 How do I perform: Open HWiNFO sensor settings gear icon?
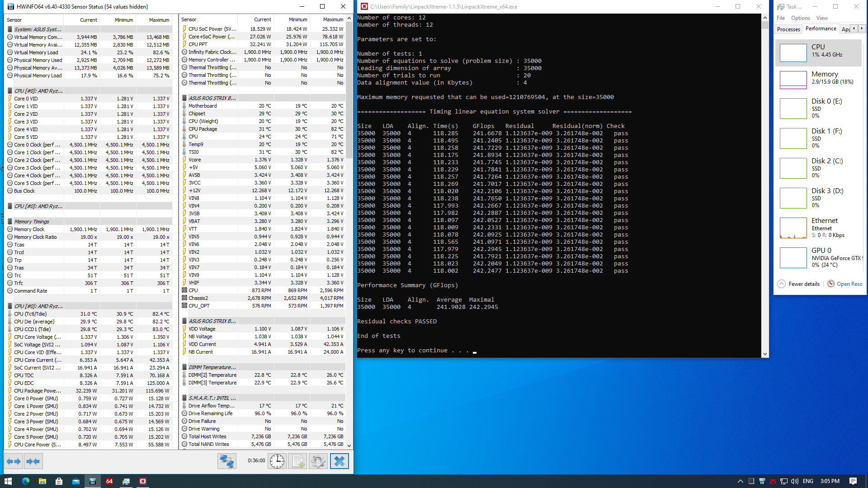pyautogui.click(x=318, y=461)
